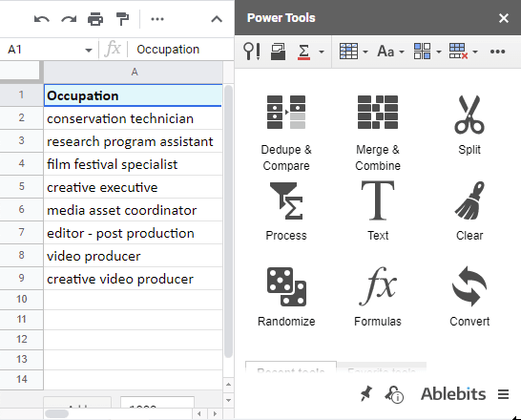521x420 pixels.
Task: Click the scroll down arrow in sheet
Action: click(x=228, y=400)
